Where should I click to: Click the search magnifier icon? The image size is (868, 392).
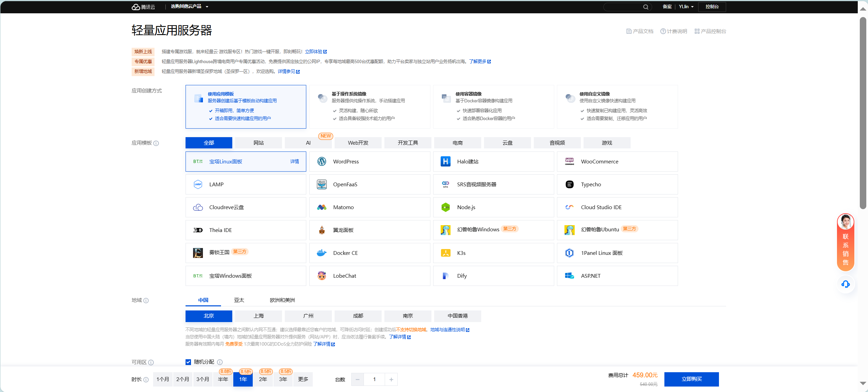tap(646, 7)
